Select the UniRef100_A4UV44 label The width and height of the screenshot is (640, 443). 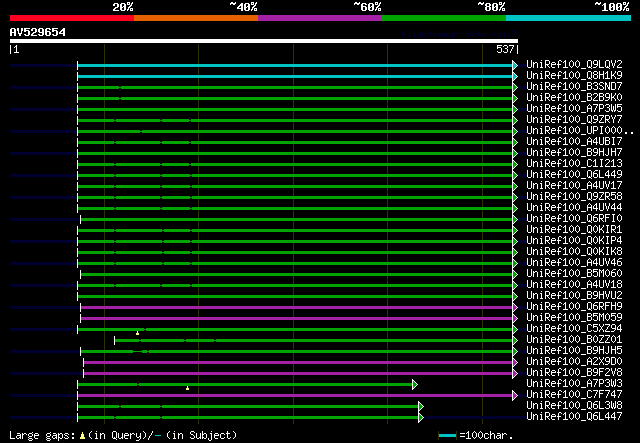(574, 208)
